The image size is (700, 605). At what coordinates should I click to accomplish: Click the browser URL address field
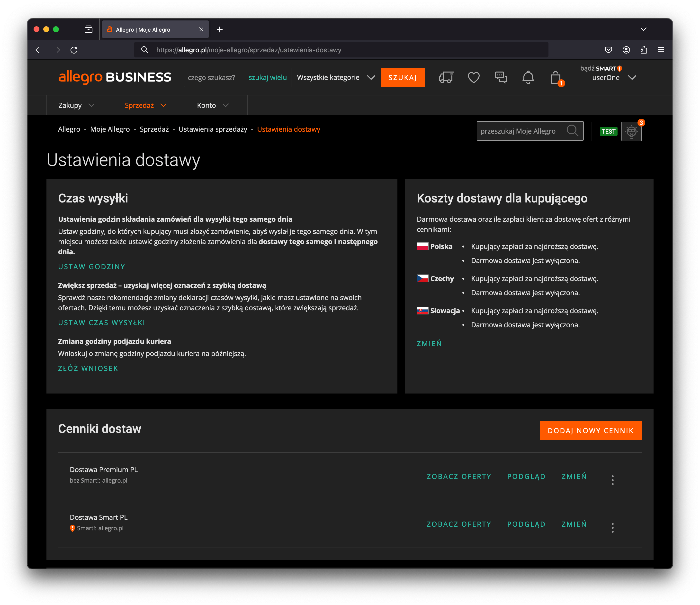pos(341,50)
